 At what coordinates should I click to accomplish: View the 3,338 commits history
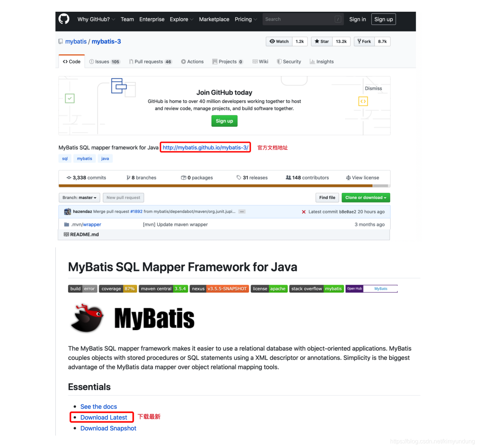(x=86, y=178)
